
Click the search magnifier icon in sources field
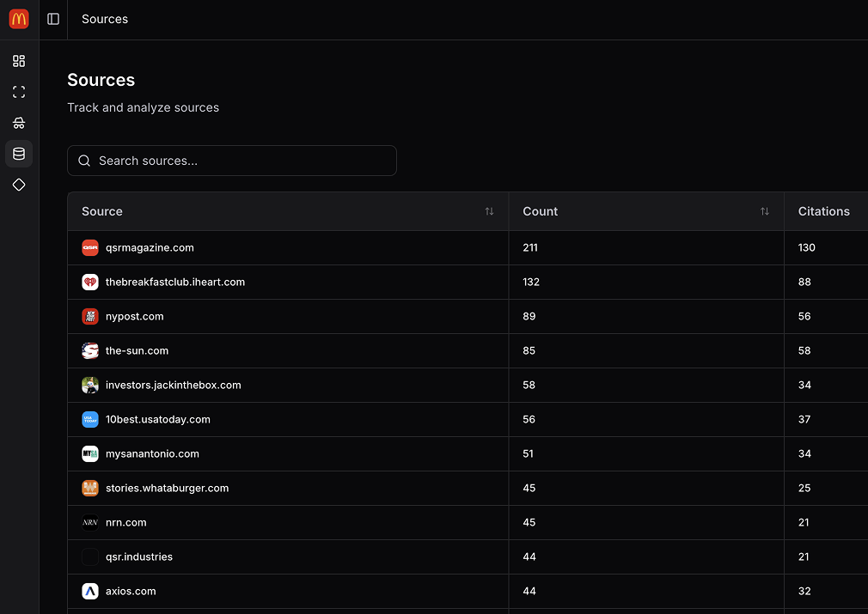coord(83,161)
